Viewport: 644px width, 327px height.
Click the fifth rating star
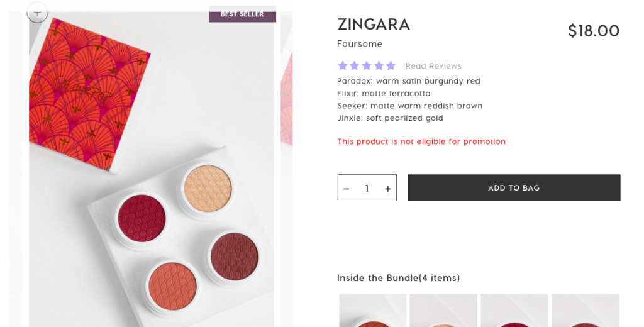(391, 65)
